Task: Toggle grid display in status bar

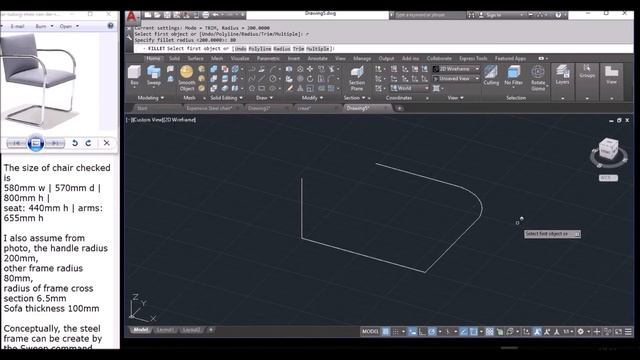Action: 386,331
